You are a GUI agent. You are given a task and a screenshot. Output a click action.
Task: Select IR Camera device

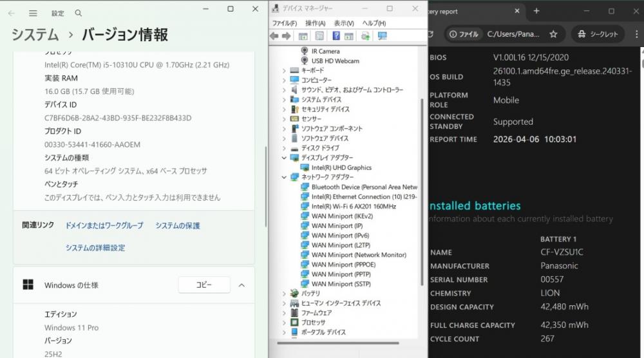click(x=325, y=52)
